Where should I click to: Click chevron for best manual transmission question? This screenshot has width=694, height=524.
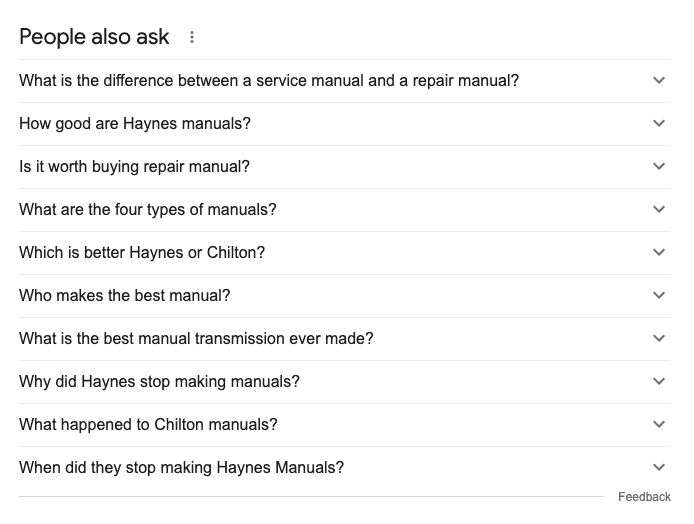(x=658, y=339)
